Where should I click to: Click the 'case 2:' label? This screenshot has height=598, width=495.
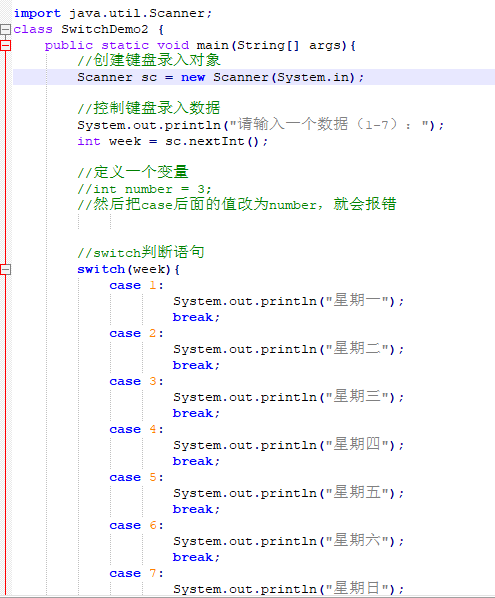point(137,333)
